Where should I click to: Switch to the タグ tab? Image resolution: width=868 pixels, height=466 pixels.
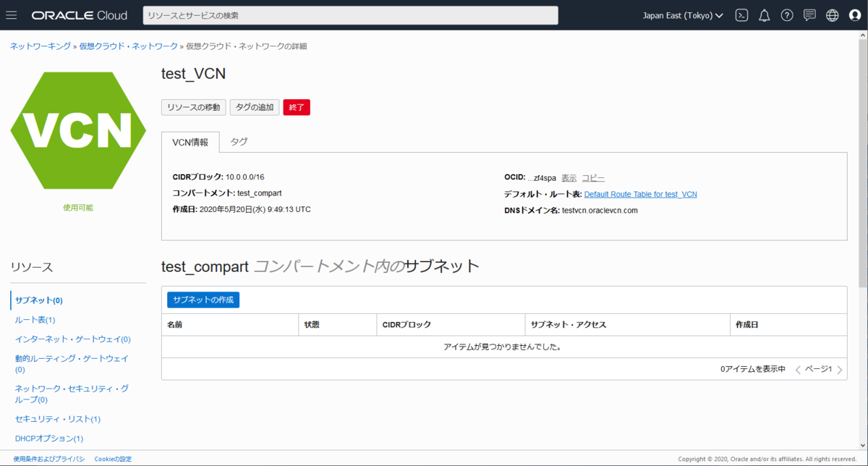coord(239,142)
